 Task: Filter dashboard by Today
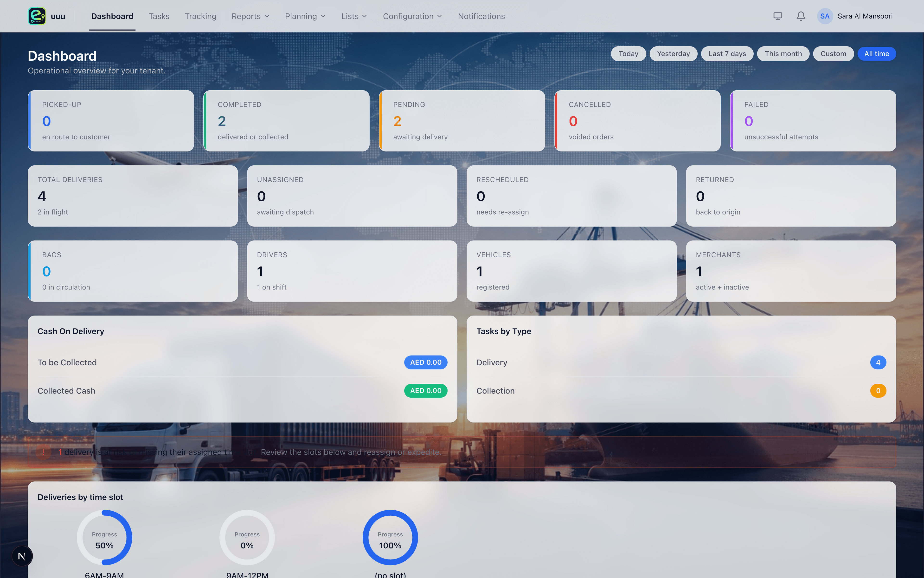(628, 53)
